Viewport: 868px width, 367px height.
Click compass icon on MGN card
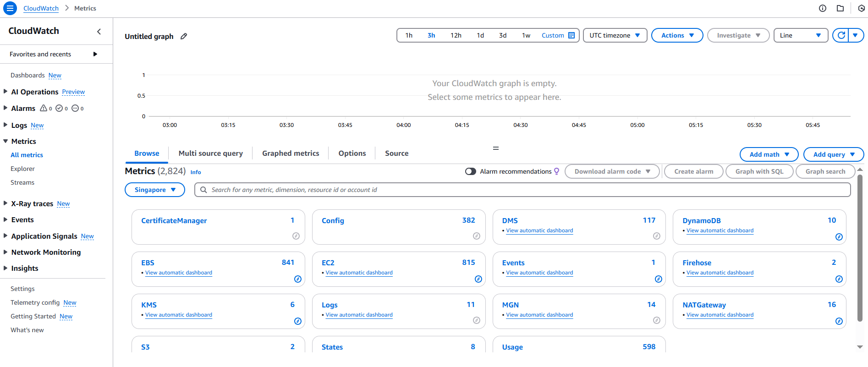[657, 320]
